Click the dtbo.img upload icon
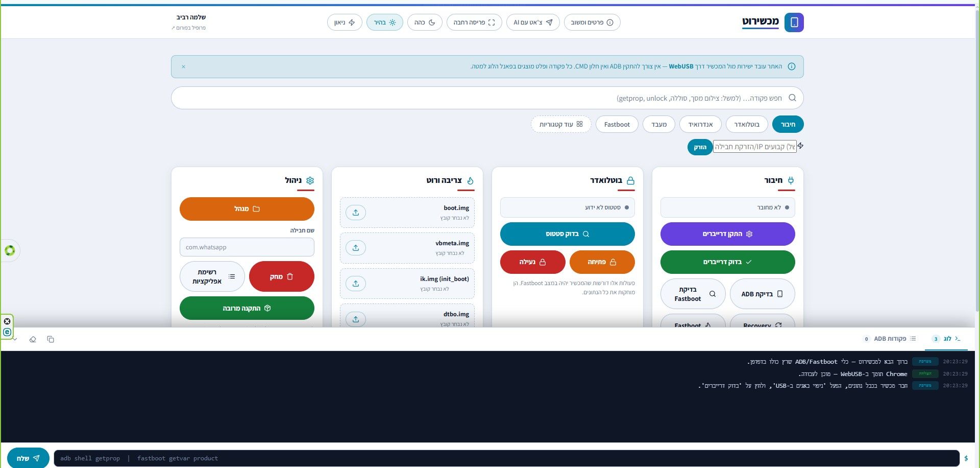Viewport: 980px width, 468px height. coord(356,319)
